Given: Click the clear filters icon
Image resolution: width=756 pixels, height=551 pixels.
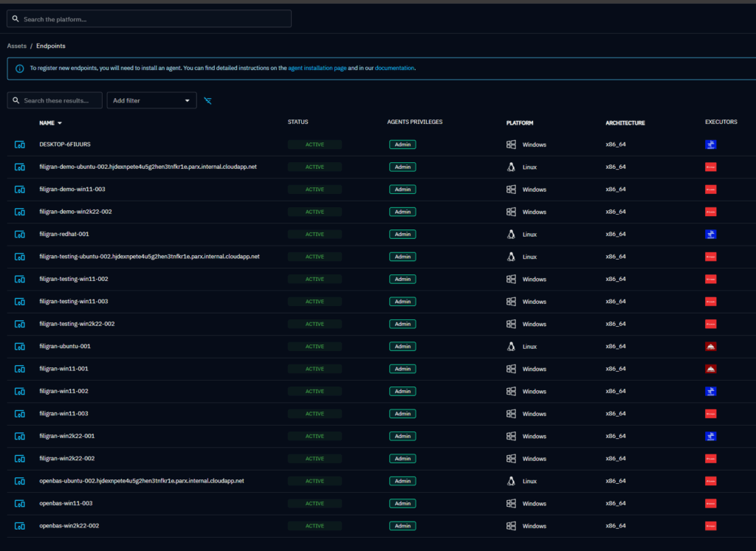Looking at the screenshot, I should (207, 100).
